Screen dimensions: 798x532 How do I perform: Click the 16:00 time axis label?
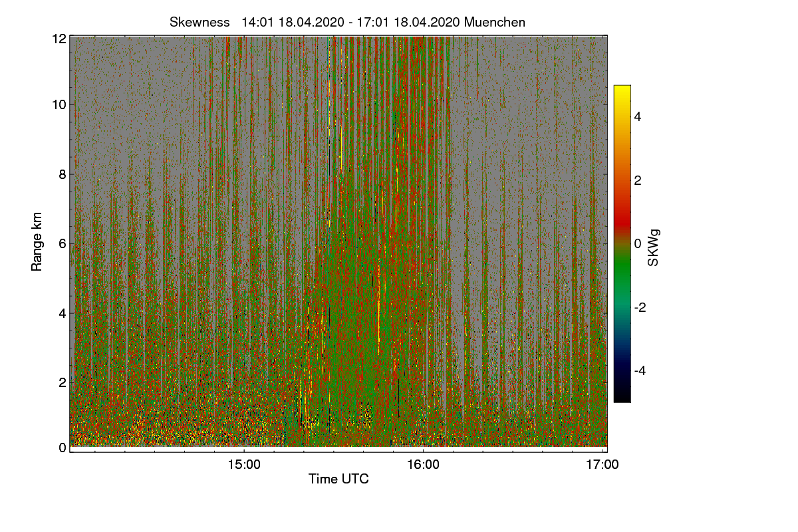(423, 465)
